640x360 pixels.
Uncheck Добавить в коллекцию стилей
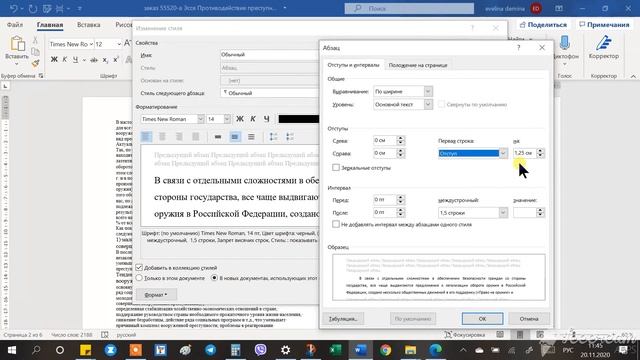(x=139, y=268)
